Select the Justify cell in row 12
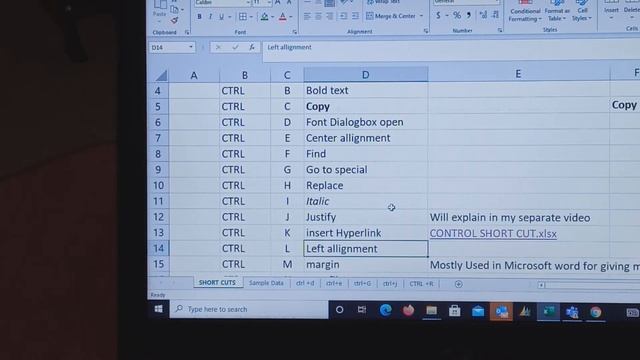The height and width of the screenshot is (360, 640). [366, 217]
